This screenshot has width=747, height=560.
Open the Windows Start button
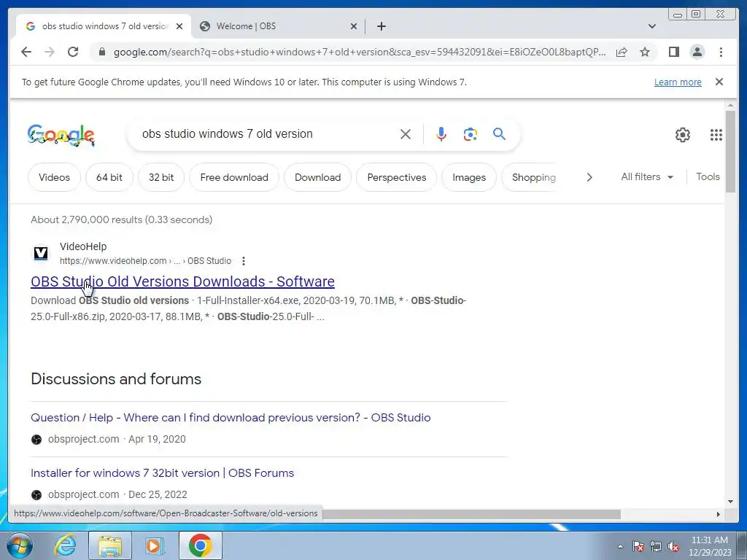20,545
